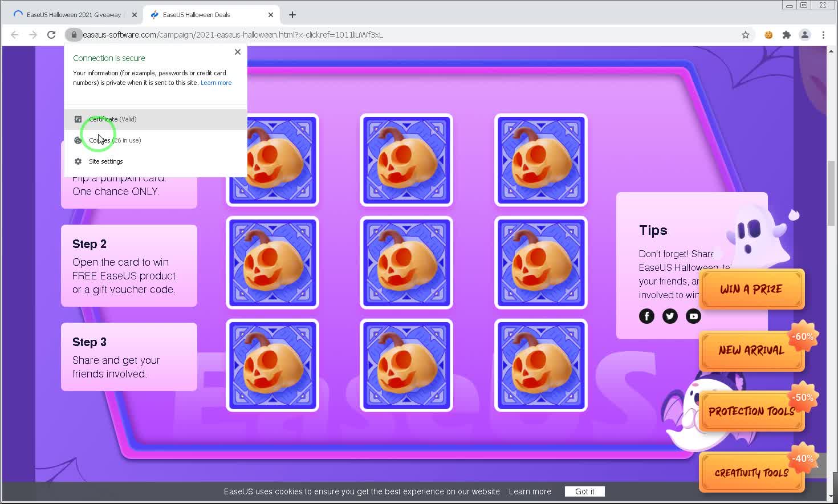Click the WIN A PRIZE button

pyautogui.click(x=751, y=289)
